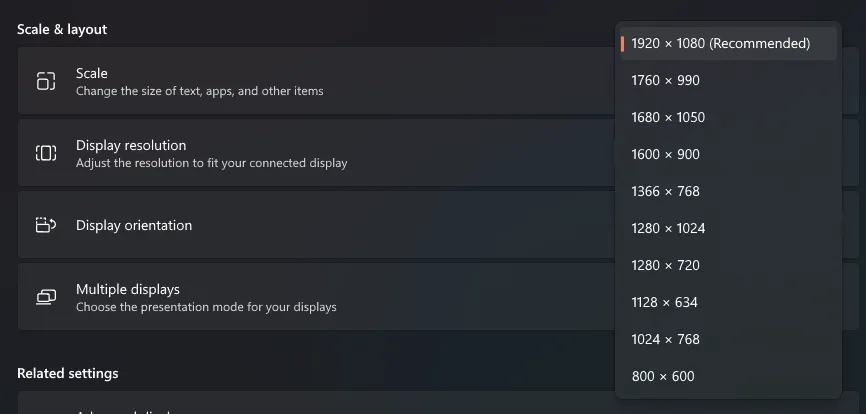Choose 800 × 600 resolution
Image resolution: width=866 pixels, height=414 pixels.
pos(662,376)
